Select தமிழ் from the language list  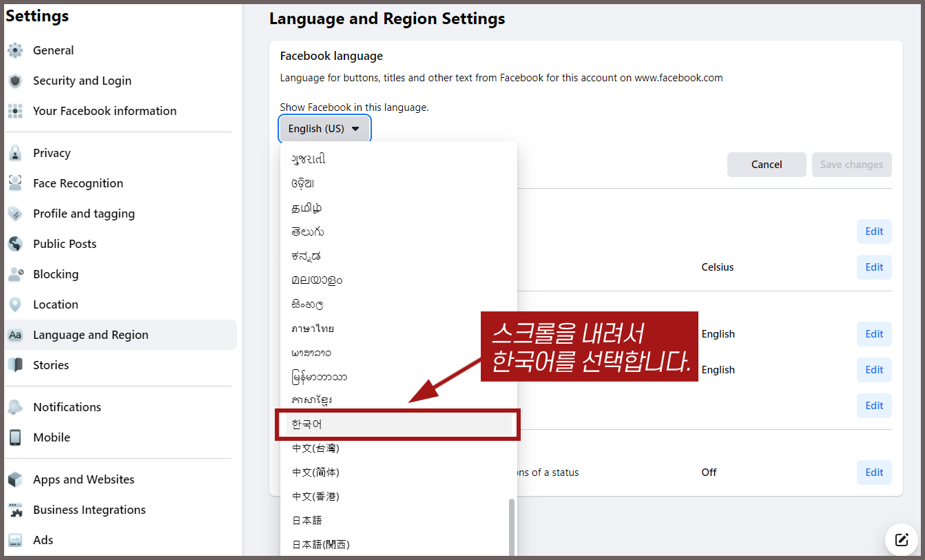pyautogui.click(x=397, y=207)
